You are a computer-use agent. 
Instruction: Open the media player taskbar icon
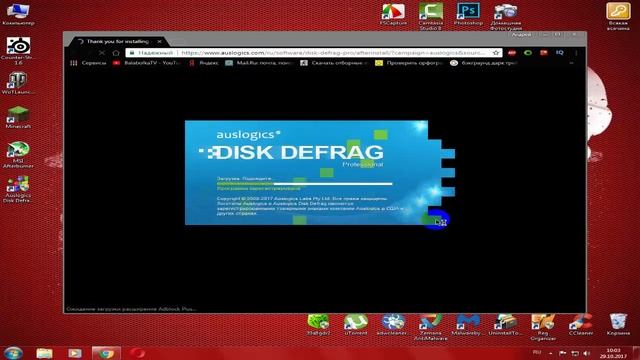pyautogui.click(x=75, y=353)
